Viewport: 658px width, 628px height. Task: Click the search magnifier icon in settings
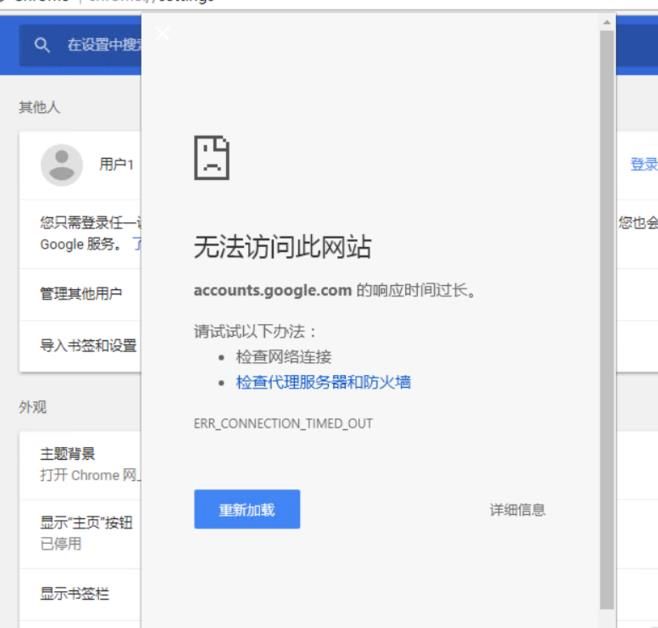click(x=42, y=45)
